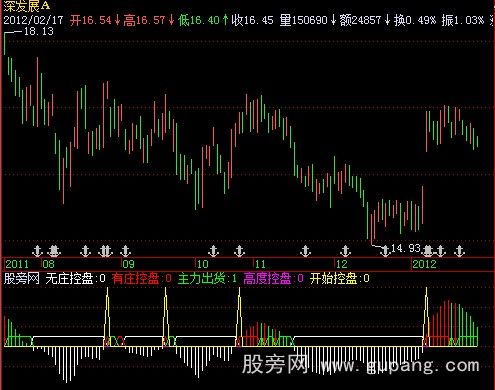Image resolution: width=495 pixels, height=390 pixels.
Task: Click the stock name 深发展A
Action: pos(27,6)
